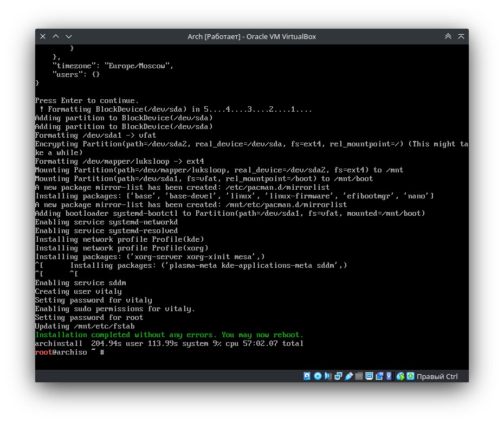Click the '"users": {}' line
This screenshot has width=504, height=424.
pyautogui.click(x=76, y=75)
